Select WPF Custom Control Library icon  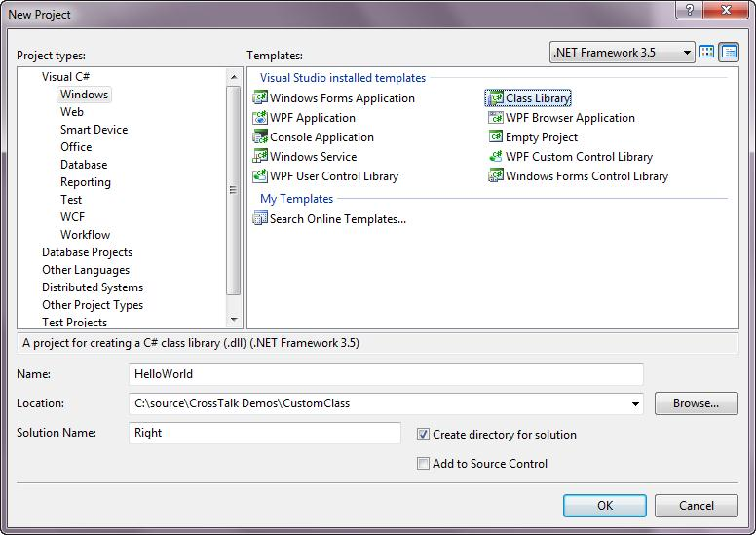click(495, 156)
